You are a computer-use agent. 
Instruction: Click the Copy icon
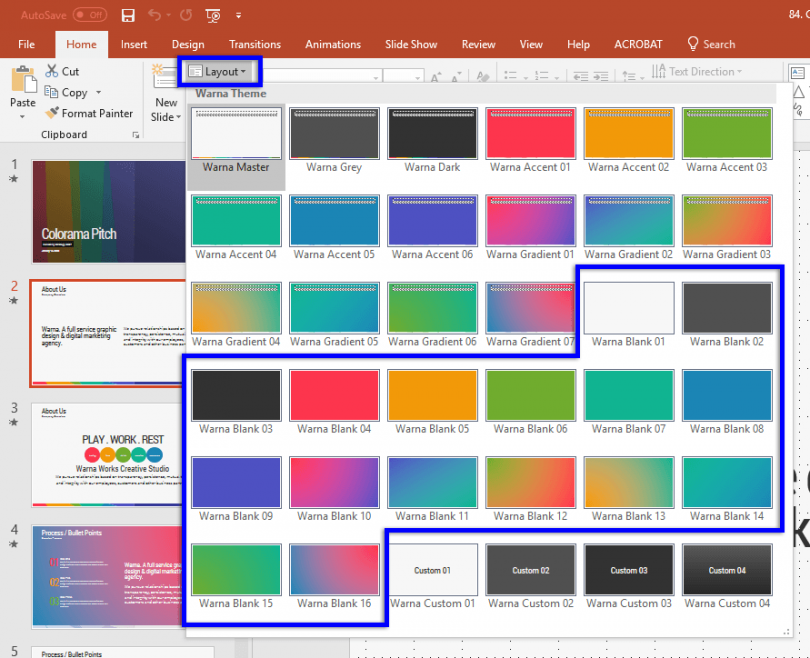50,91
